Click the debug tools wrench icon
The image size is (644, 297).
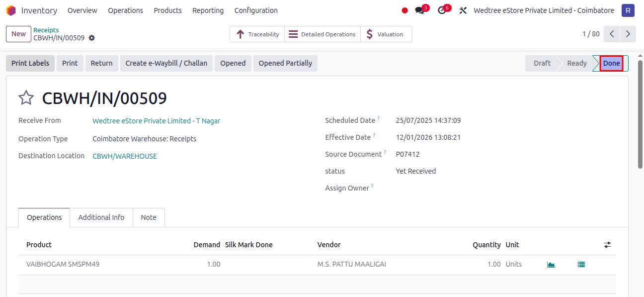(463, 10)
